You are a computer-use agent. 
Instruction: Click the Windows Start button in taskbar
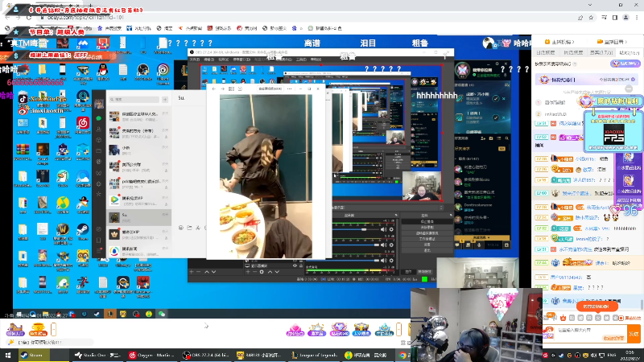click(x=8, y=356)
